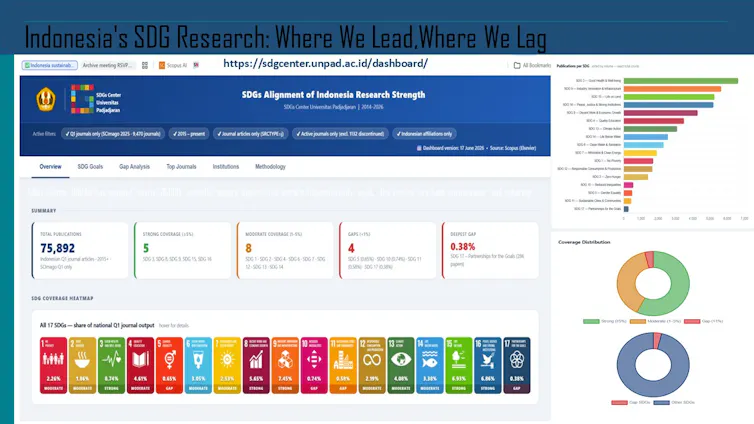754x424 pixels.
Task: Switch to the SDG Goals tab
Action: point(90,167)
